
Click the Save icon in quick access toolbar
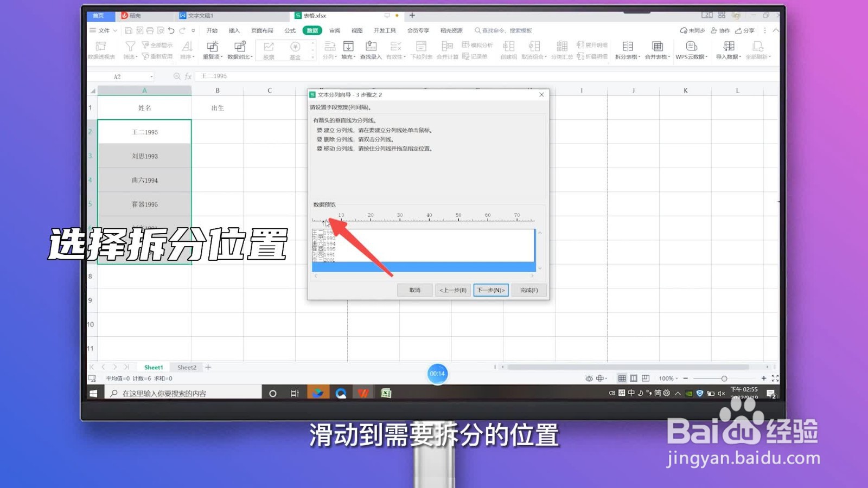[x=129, y=30]
